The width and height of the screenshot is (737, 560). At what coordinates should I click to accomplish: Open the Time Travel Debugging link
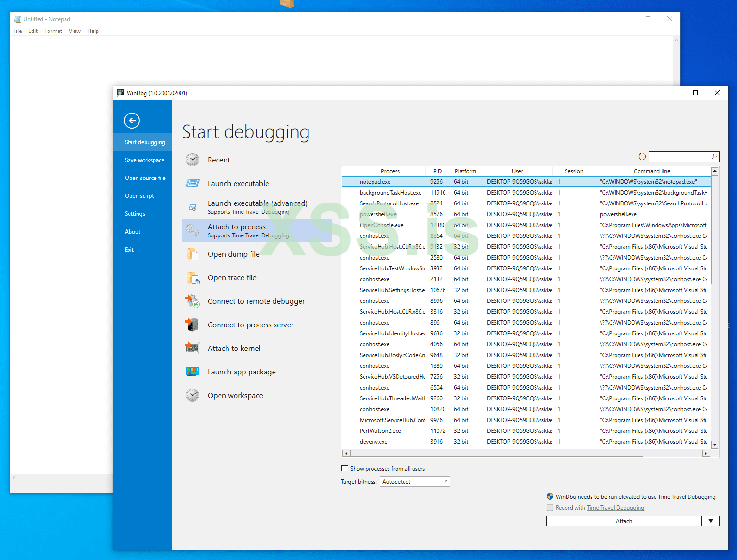[615, 507]
